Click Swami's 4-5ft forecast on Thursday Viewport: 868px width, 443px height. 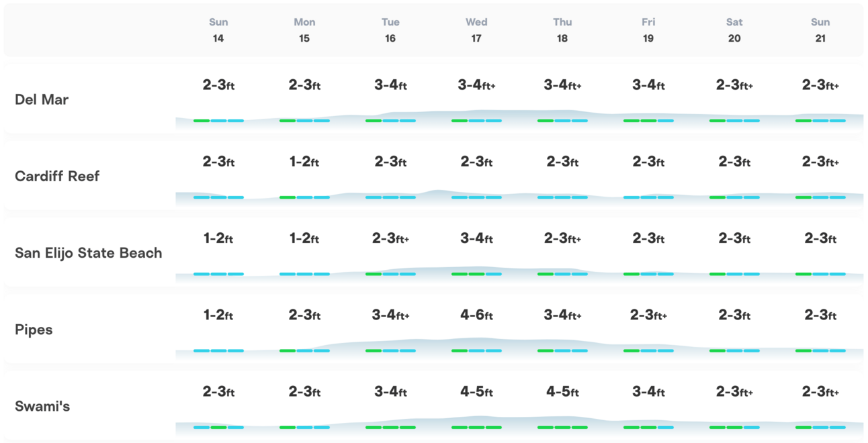[x=562, y=391]
